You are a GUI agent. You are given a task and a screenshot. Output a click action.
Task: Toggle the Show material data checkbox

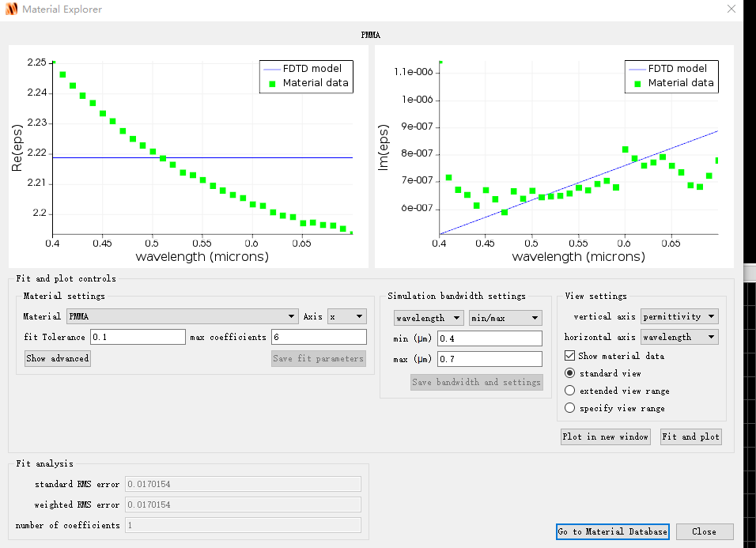click(x=569, y=356)
